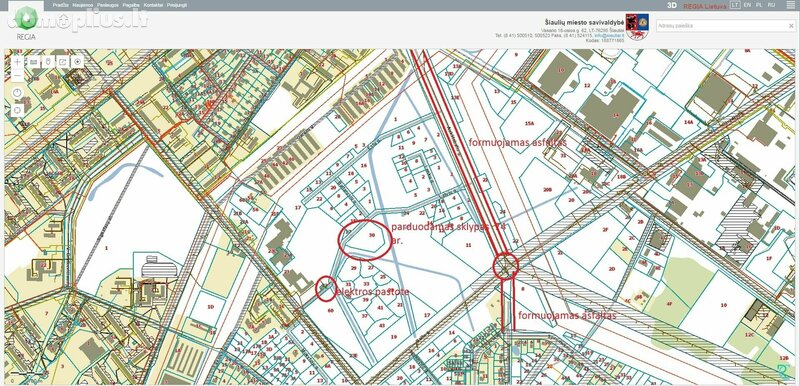Focus the address search input field
The image size is (800, 386).
click(721, 25)
